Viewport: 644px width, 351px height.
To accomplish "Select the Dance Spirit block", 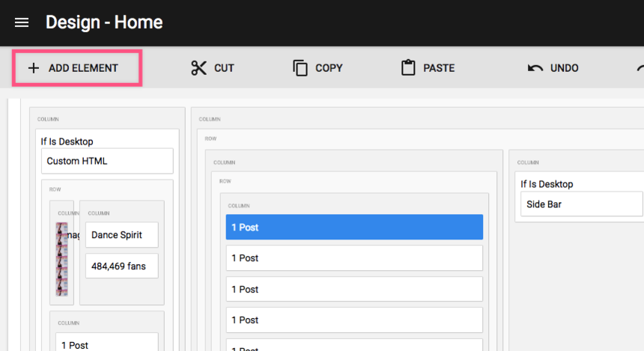I will click(121, 234).
